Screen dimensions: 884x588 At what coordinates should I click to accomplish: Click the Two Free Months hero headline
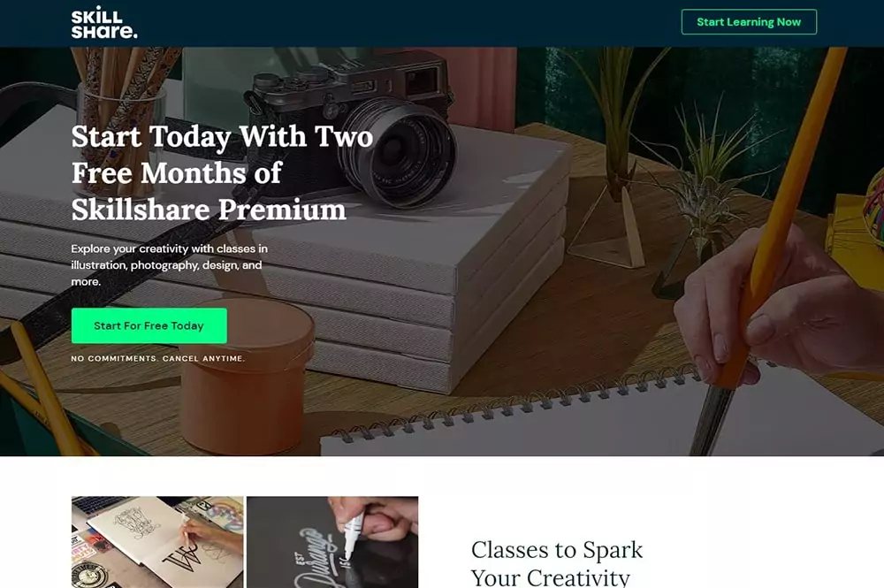point(222,173)
